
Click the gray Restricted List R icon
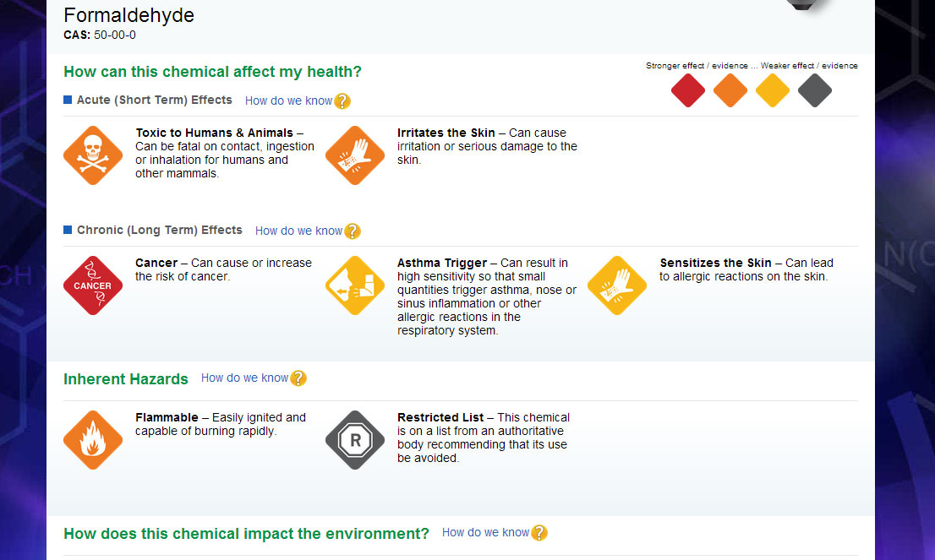(355, 440)
